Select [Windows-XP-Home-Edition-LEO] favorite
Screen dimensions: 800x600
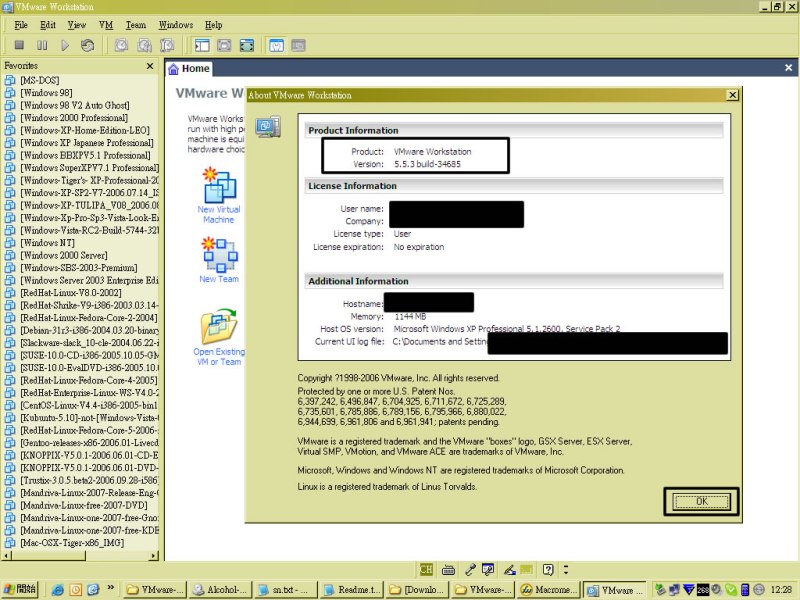coord(85,130)
